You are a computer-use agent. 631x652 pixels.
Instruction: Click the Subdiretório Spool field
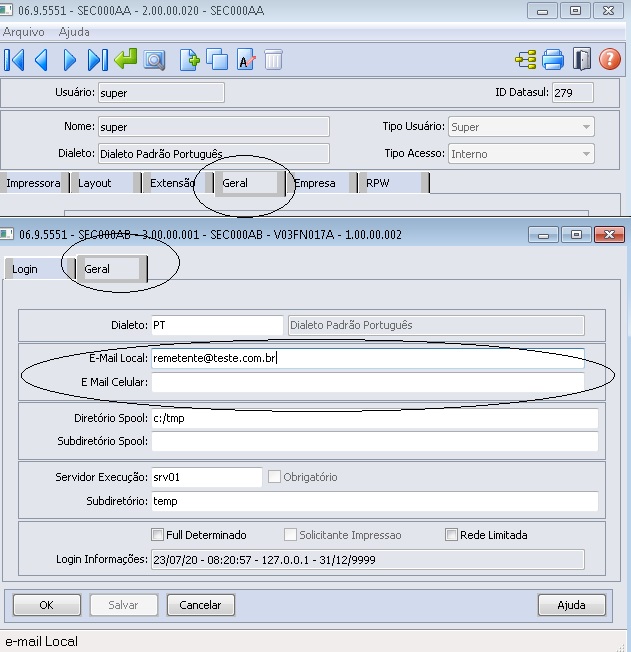click(x=375, y=441)
